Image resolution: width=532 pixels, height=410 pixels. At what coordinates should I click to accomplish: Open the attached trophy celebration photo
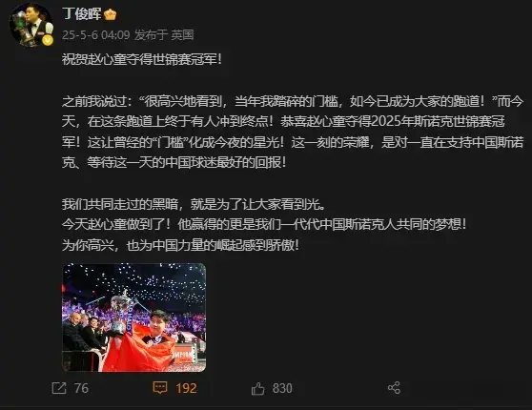(134, 318)
